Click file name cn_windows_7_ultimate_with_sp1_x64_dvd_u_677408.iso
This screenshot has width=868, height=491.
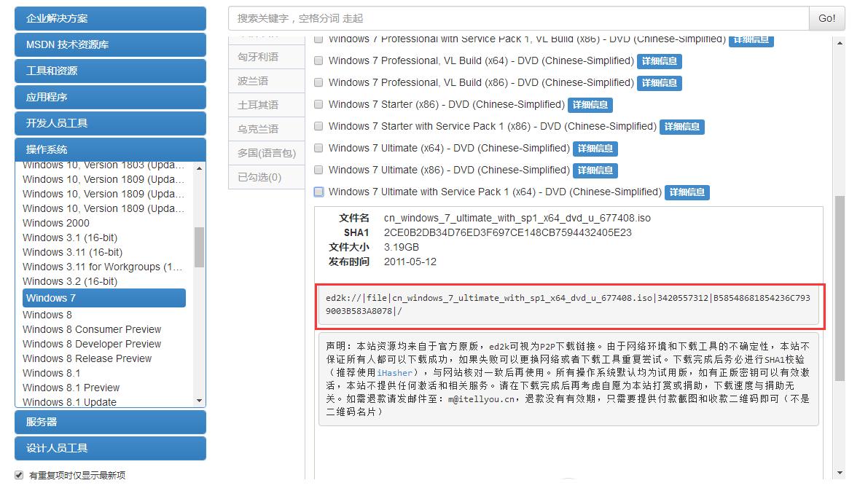pos(517,218)
